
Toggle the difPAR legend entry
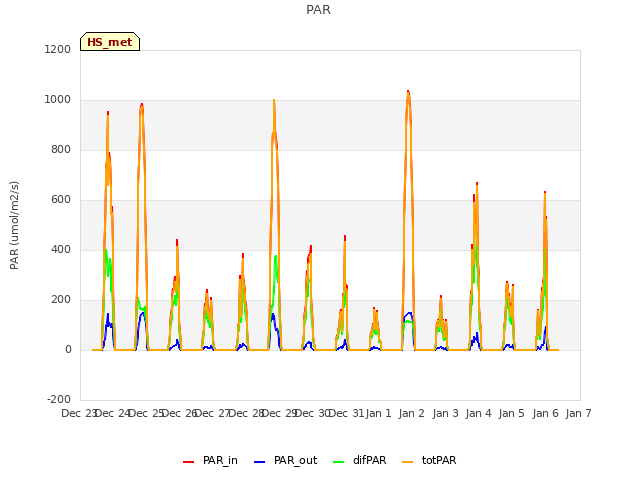pos(360,460)
